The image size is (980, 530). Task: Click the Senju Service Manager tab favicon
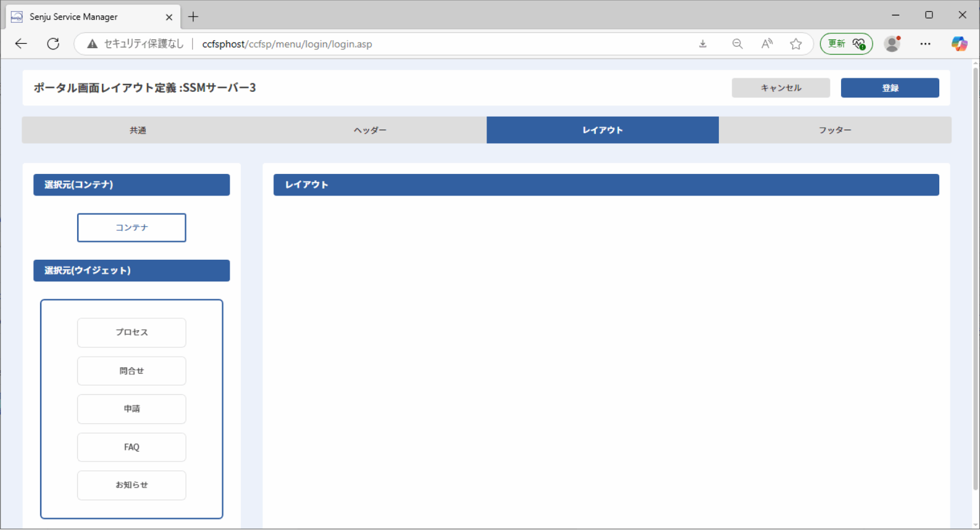click(x=17, y=17)
